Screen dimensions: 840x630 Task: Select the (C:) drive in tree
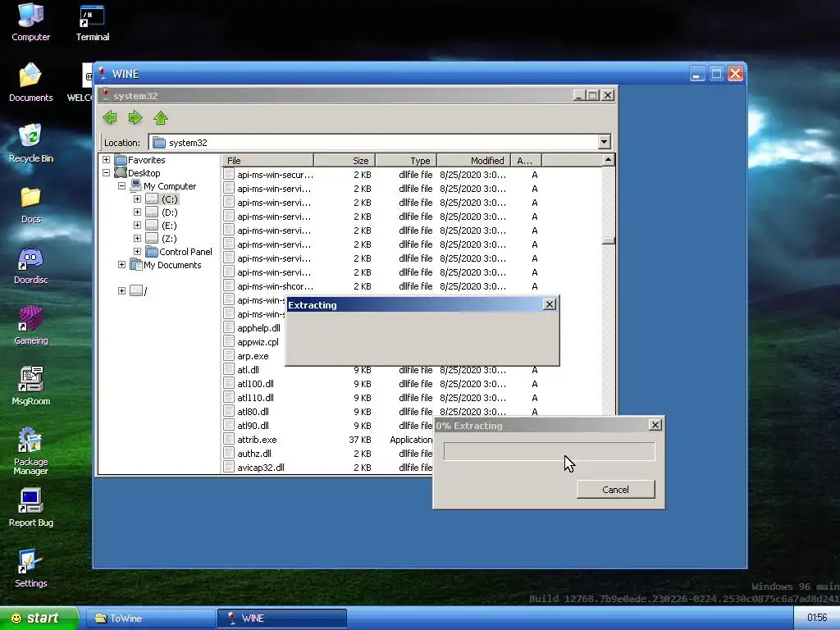tap(169, 199)
